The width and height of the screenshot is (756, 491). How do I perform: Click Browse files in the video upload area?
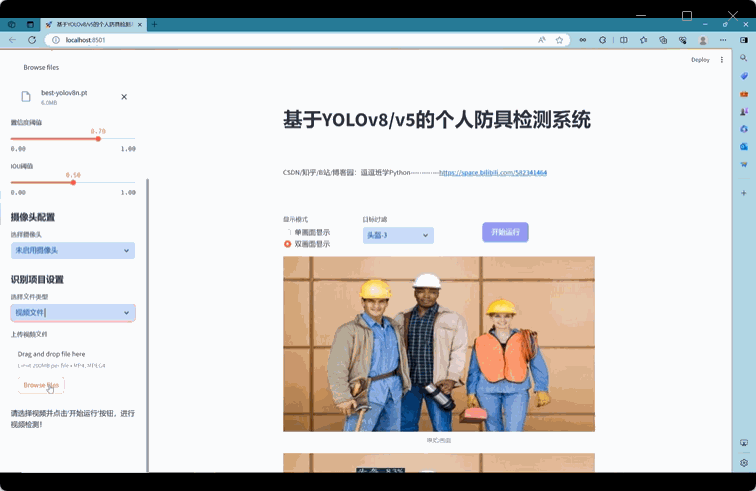pyautogui.click(x=41, y=385)
